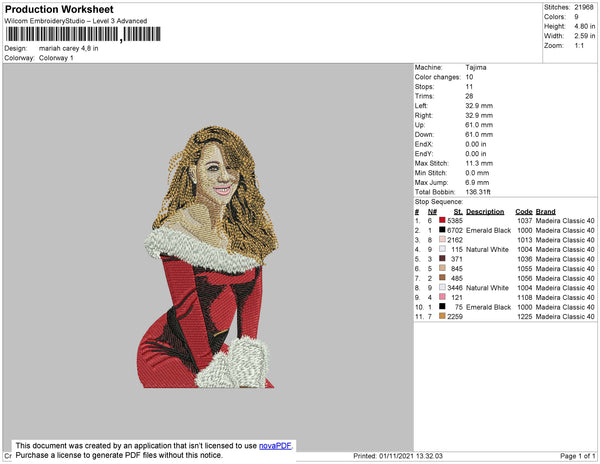Open the novaPDF link
Screen dimensions: 600x464
click(275, 446)
